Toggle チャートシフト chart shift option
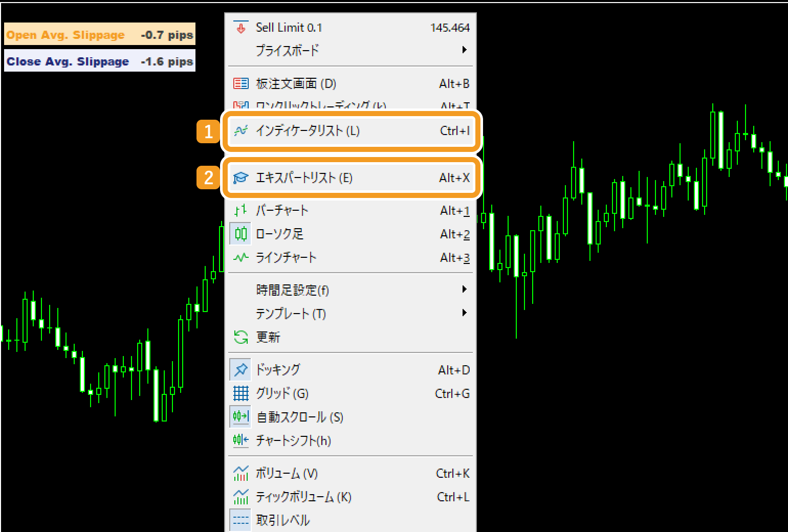Image resolution: width=788 pixels, height=532 pixels. pos(293,440)
